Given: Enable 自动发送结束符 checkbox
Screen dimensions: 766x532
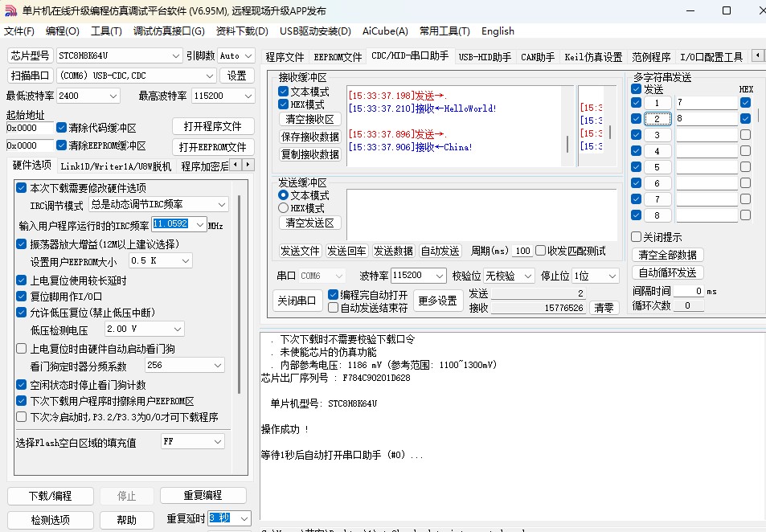Looking at the screenshot, I should 334,308.
